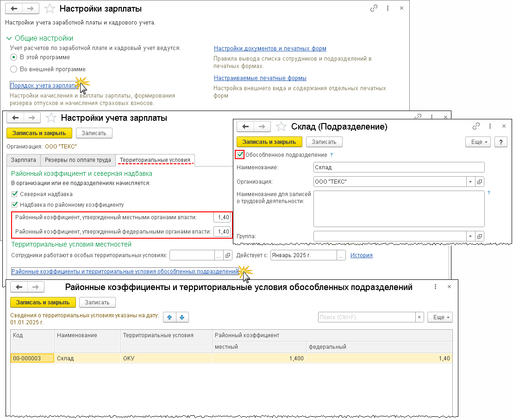Add Настройки зарплаты to favorites star
This screenshot has width=513, height=420.
point(50,8)
